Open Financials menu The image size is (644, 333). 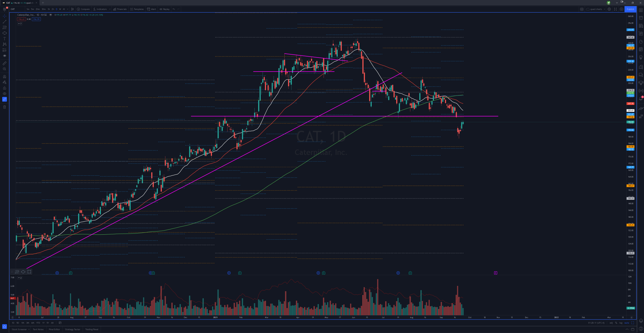click(x=120, y=9)
